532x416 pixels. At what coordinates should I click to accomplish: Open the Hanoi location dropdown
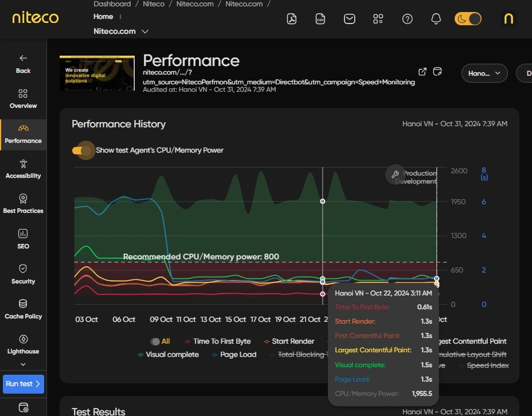484,73
